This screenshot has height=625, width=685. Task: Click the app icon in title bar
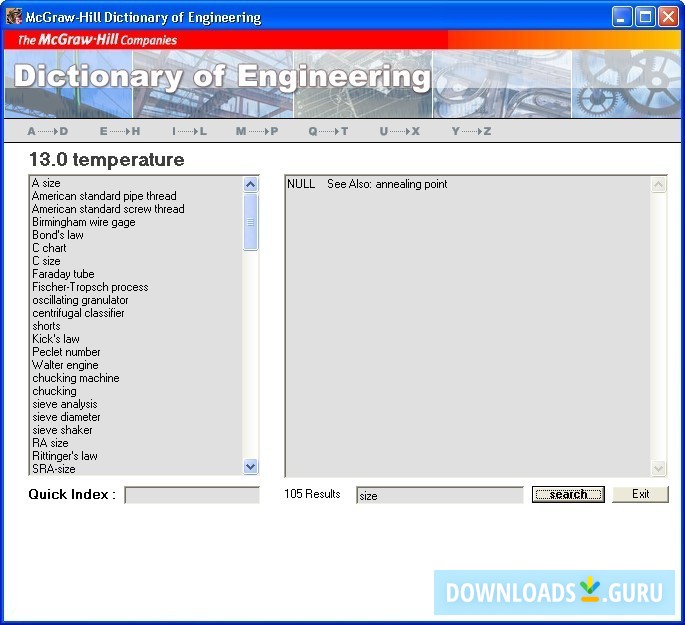coord(14,16)
